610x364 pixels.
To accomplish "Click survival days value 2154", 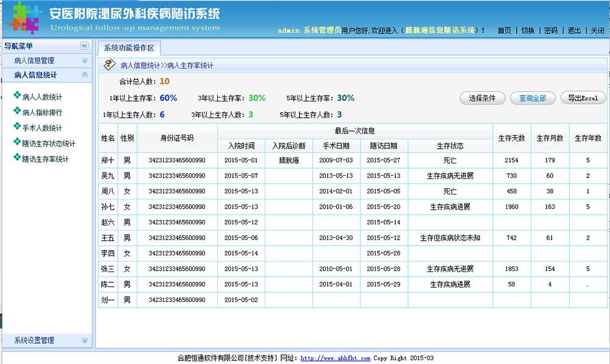I will [512, 160].
